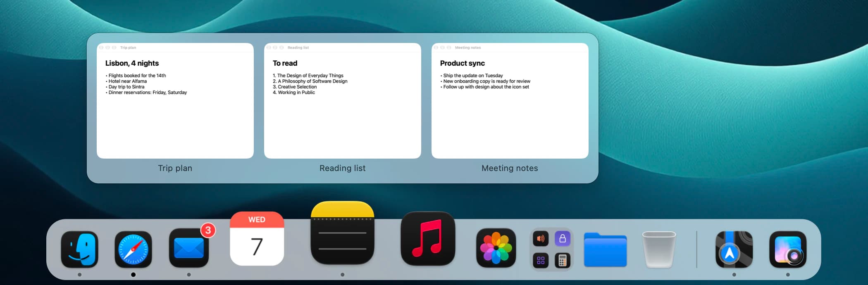Screen dimensions: 868x285
Task: Click 'Creative Selection' entry
Action: point(295,87)
